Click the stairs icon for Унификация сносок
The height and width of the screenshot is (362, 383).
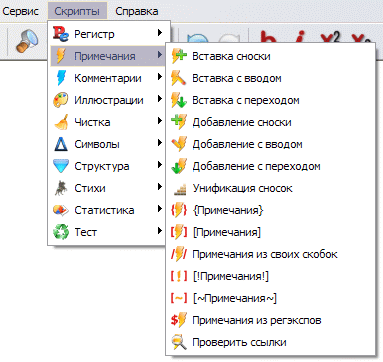[x=180, y=189]
